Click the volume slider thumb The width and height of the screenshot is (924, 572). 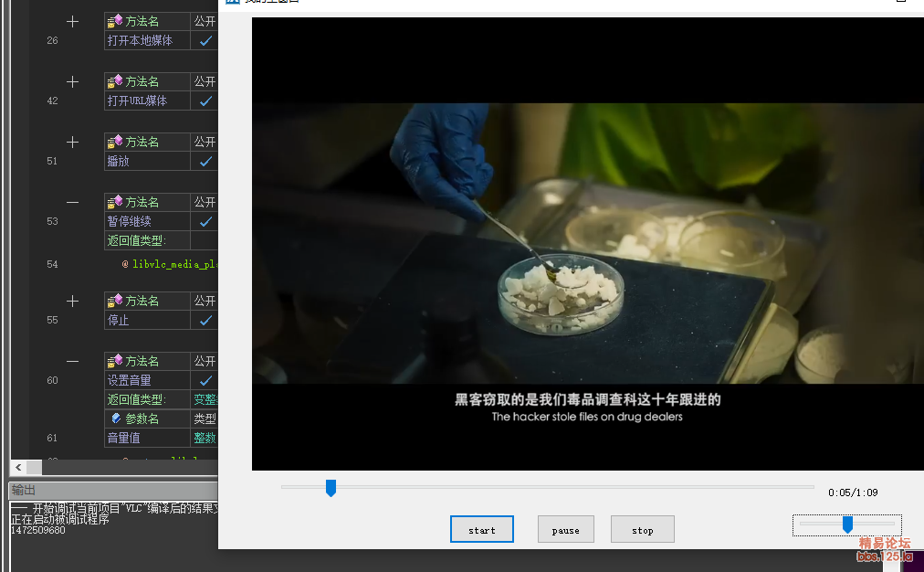[x=847, y=524]
